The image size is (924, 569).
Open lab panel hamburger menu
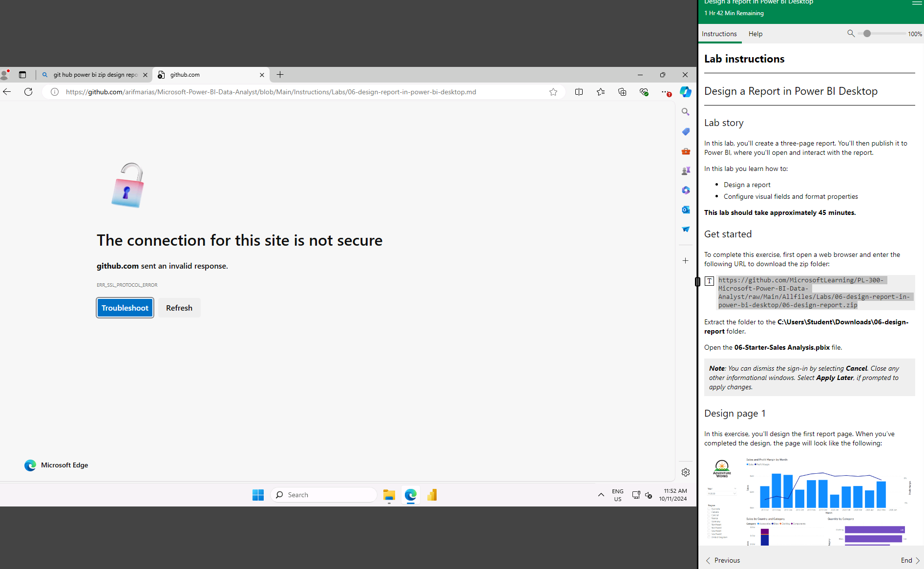point(917,3)
